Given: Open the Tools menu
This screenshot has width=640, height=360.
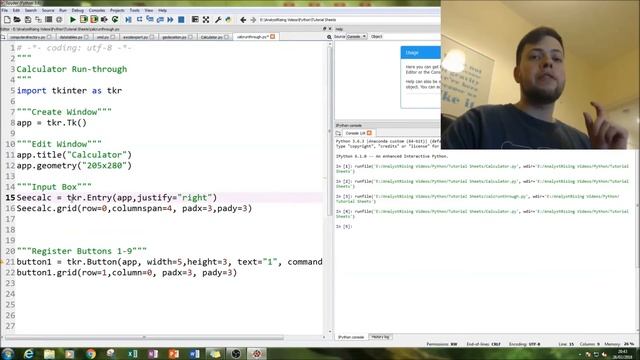Looking at the screenshot, I should 134,10.
